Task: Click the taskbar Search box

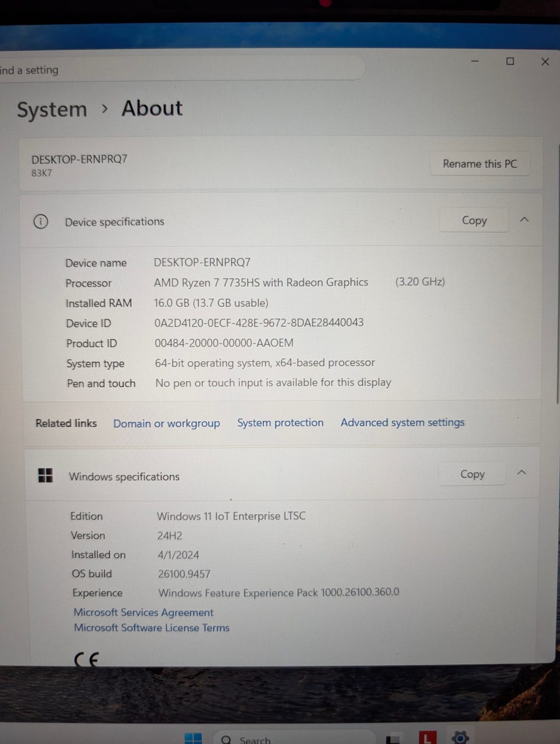Action: [x=294, y=739]
